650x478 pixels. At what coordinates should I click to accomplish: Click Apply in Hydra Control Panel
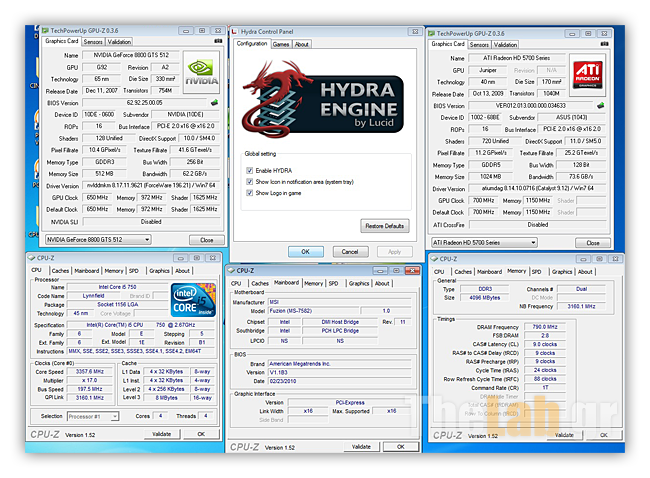click(x=395, y=252)
